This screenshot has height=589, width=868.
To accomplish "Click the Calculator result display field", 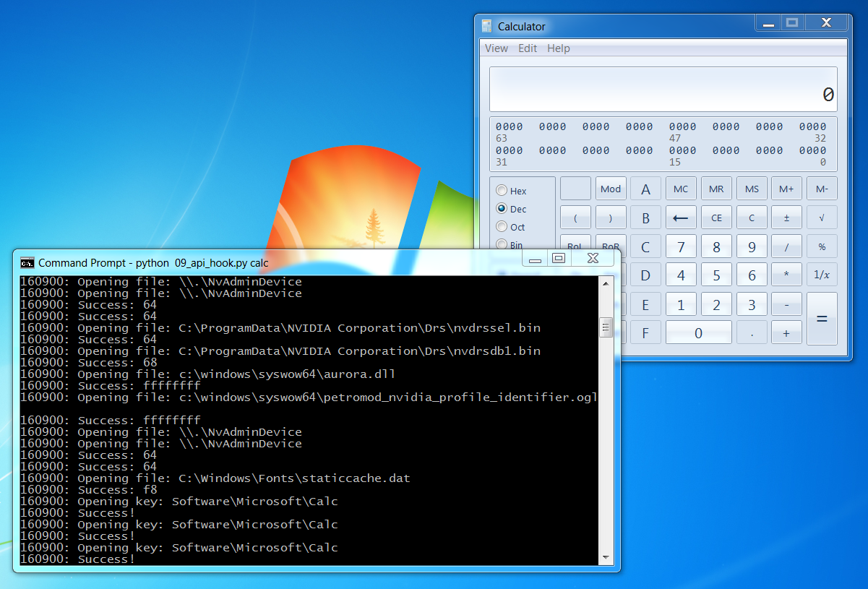I will pyautogui.click(x=663, y=90).
